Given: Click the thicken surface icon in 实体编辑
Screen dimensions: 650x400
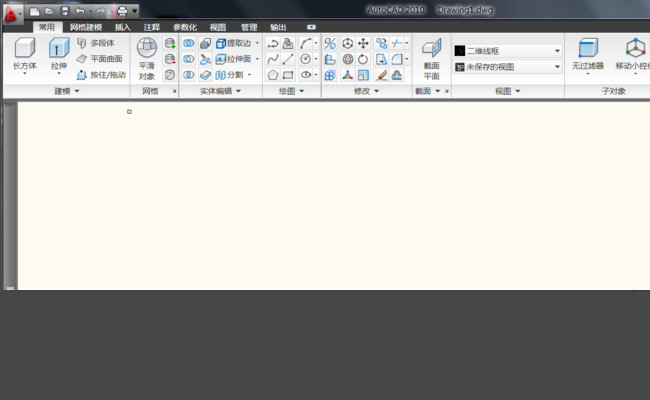Looking at the screenshot, I should [x=205, y=75].
